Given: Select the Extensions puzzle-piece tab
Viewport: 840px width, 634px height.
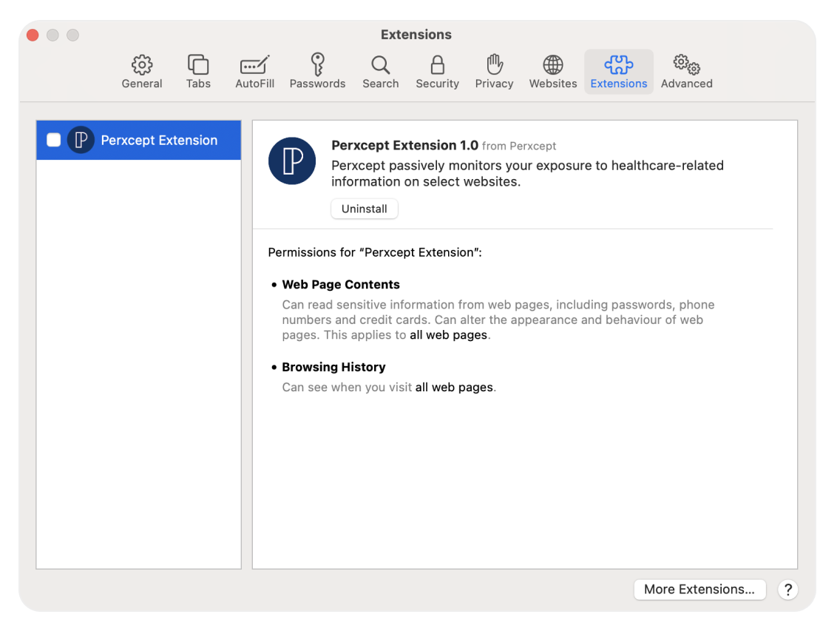Looking at the screenshot, I should [x=619, y=71].
